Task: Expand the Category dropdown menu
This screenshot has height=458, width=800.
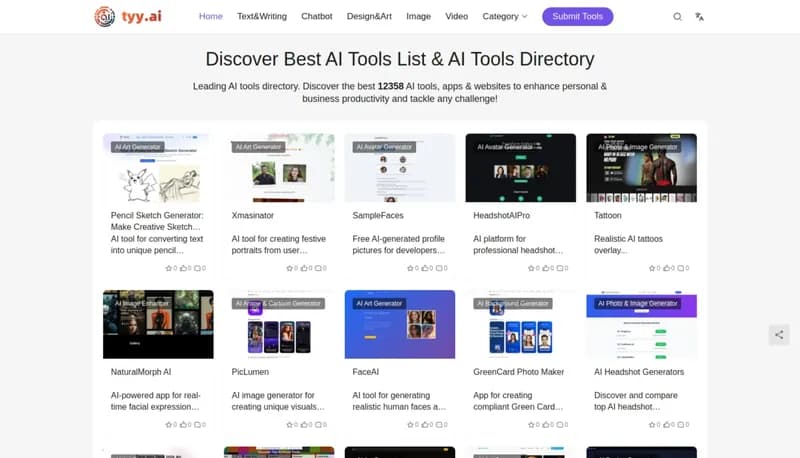Action: point(505,16)
